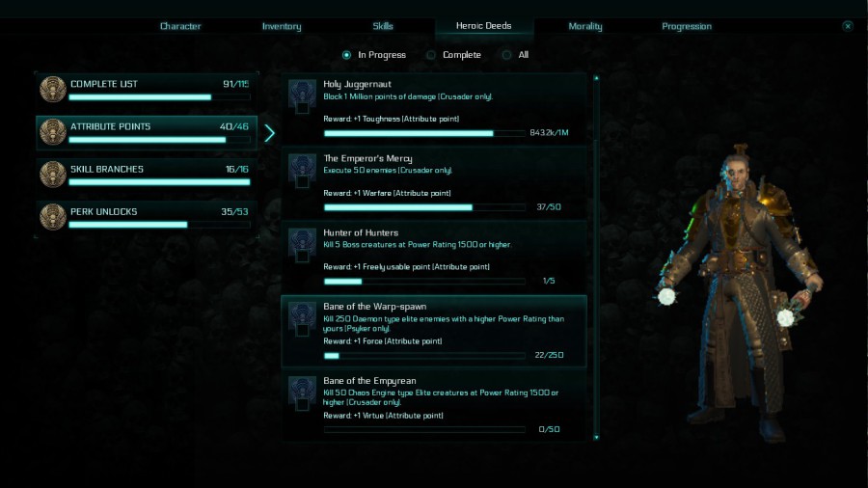Click the scroll up arrow of deed list

pos(596,78)
